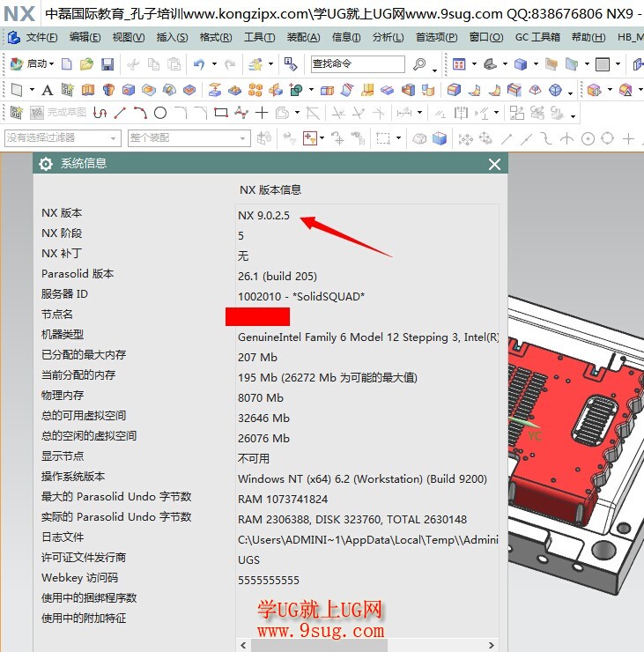The height and width of the screenshot is (652, 644).
Task: Click the command search input field
Action: (358, 64)
